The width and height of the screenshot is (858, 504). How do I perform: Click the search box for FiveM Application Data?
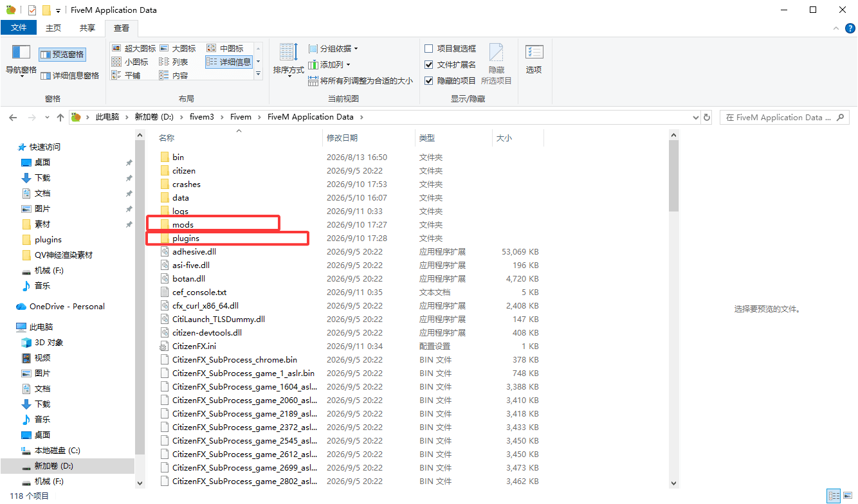coord(783,117)
